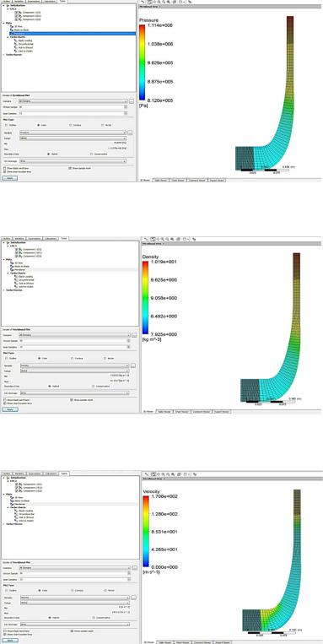323x644 pixels.
Task: Click Inlet to Outlet chart icon in Velocity window
Action: tap(15, 522)
